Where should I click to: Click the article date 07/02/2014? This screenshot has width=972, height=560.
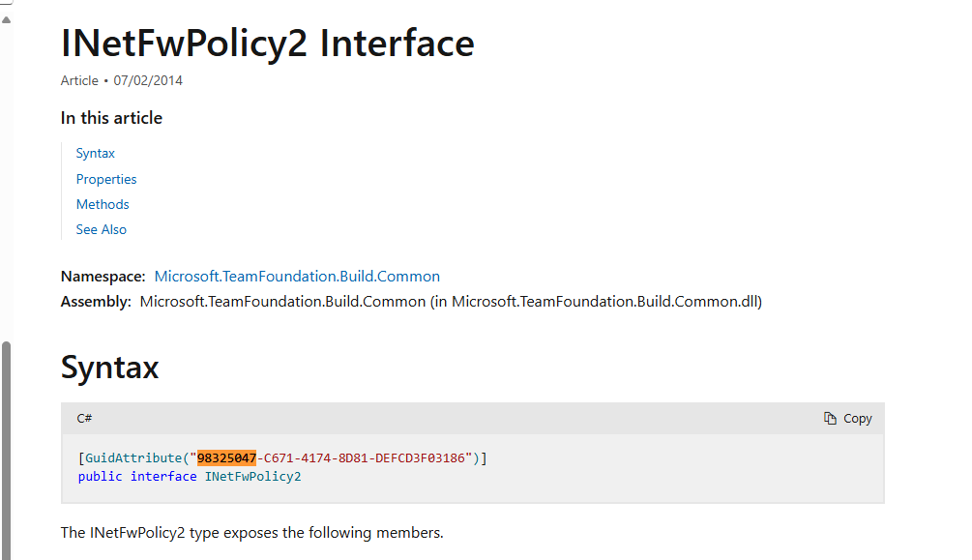[x=148, y=80]
